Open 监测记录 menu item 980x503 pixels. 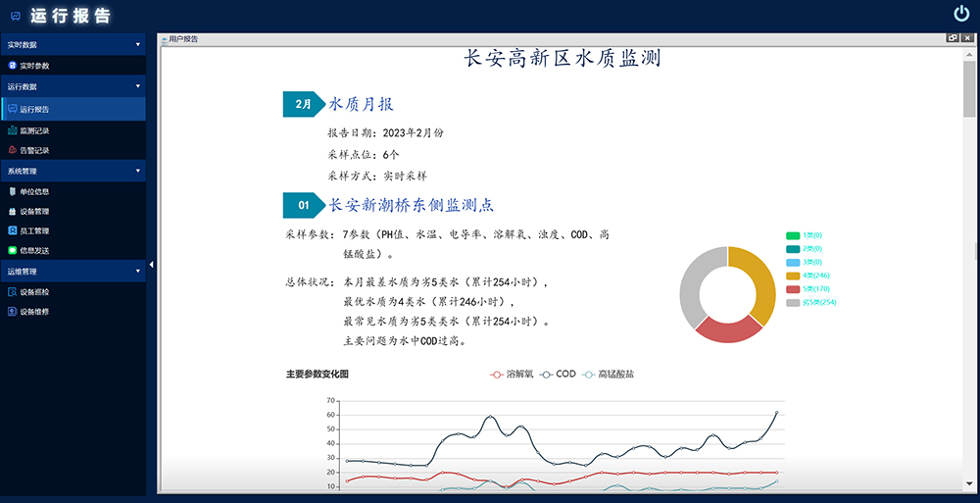coord(73,130)
